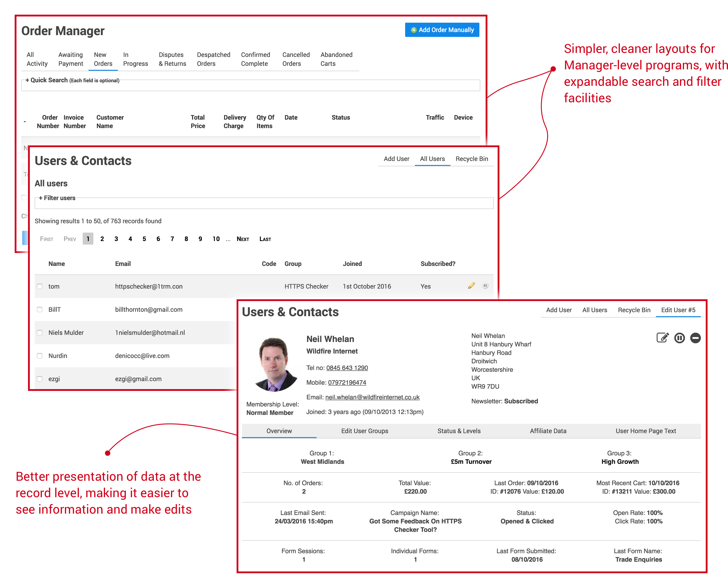This screenshot has height=579, width=728.
Task: Click the Next pagination link
Action: (x=243, y=239)
